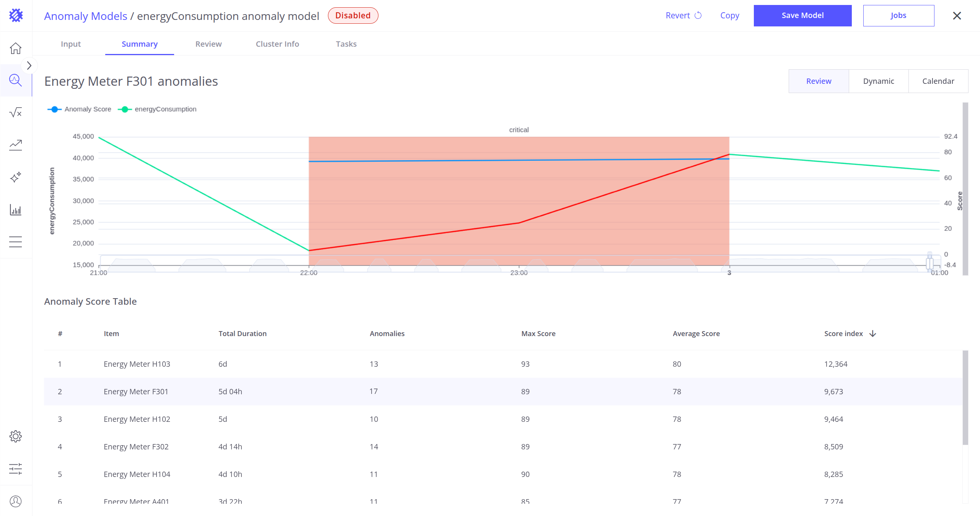Open the user profile icon
980x516 pixels.
[16, 501]
